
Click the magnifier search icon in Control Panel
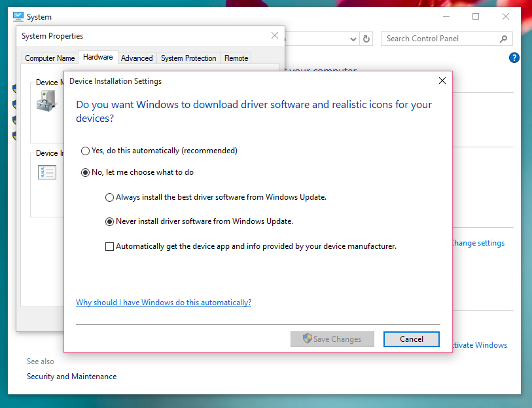503,39
